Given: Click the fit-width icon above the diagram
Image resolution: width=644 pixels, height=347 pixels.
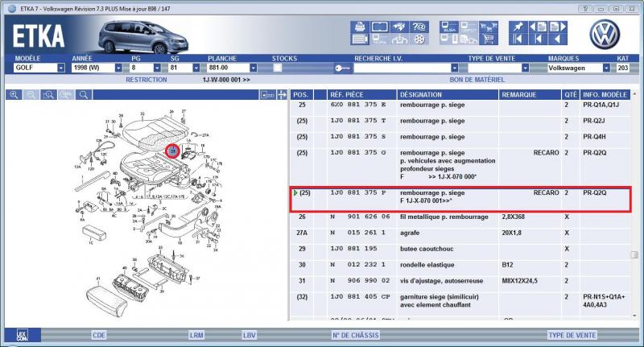Looking at the screenshot, I should (267, 95).
